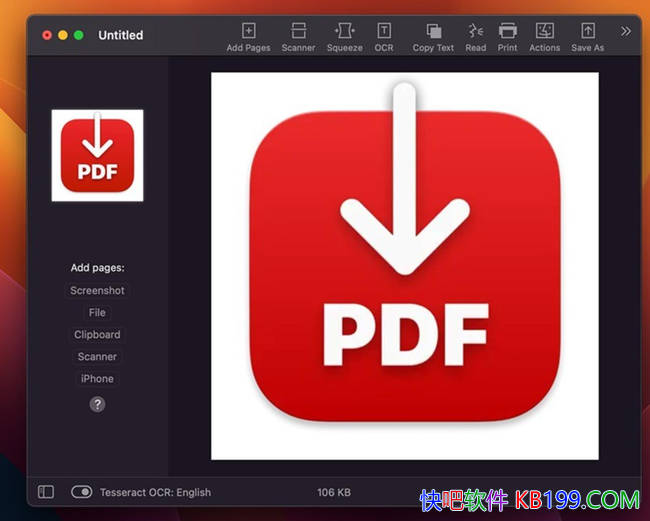Image resolution: width=650 pixels, height=521 pixels.
Task: Add a page from iPhone
Action: pyautogui.click(x=97, y=379)
